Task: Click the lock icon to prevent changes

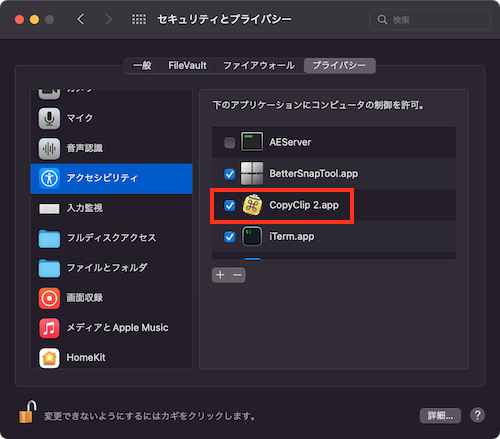Action: coord(27,412)
